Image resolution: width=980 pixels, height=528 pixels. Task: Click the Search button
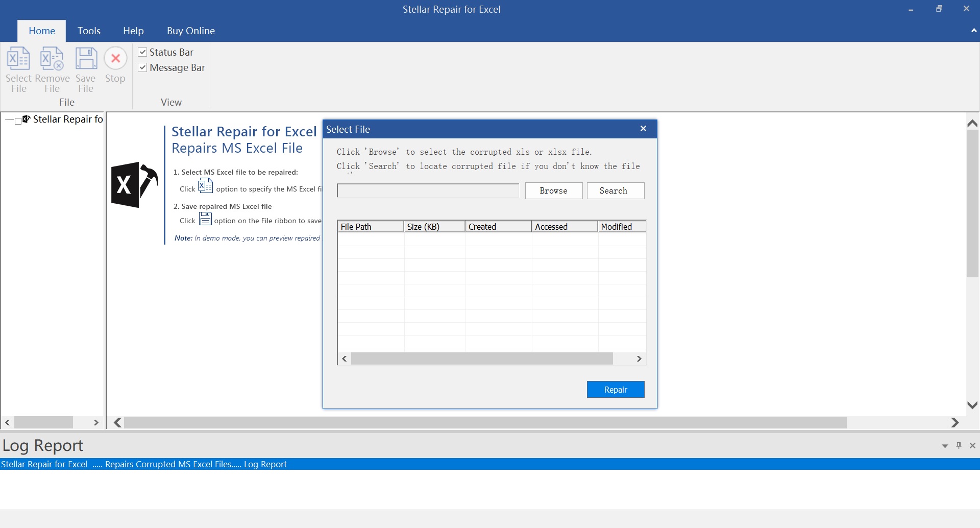[x=616, y=190]
